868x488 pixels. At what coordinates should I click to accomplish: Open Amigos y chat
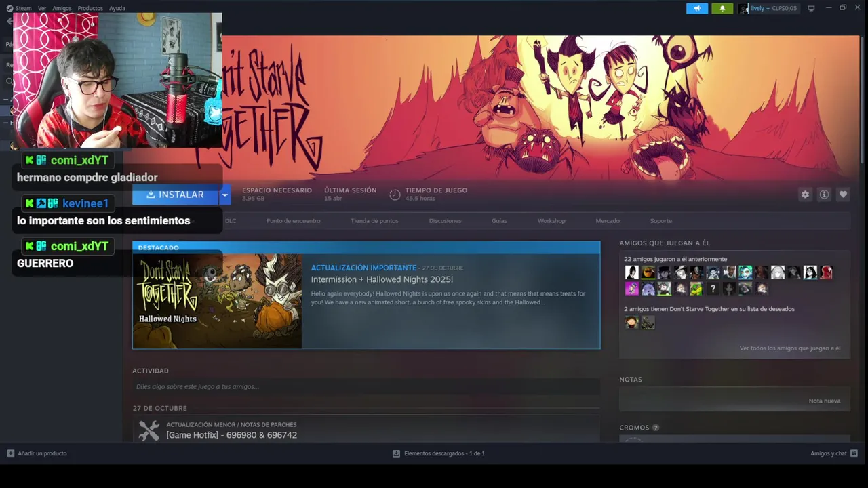[x=829, y=453]
